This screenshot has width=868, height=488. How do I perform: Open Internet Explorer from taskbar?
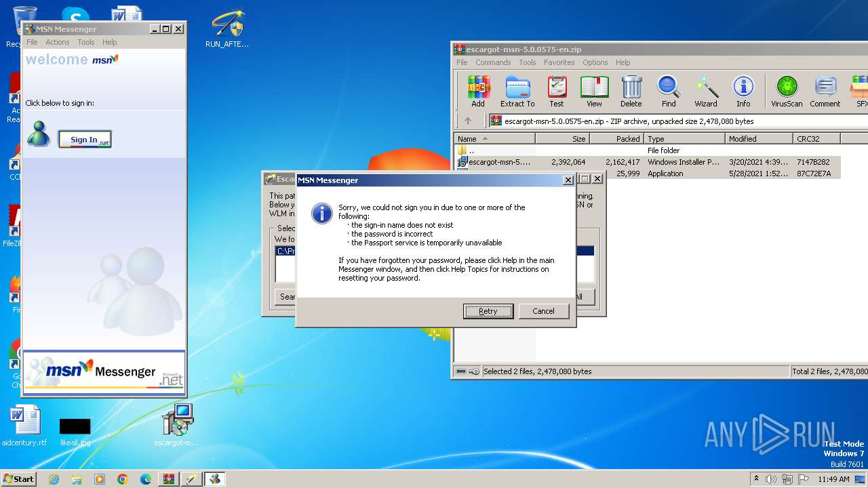(x=54, y=479)
